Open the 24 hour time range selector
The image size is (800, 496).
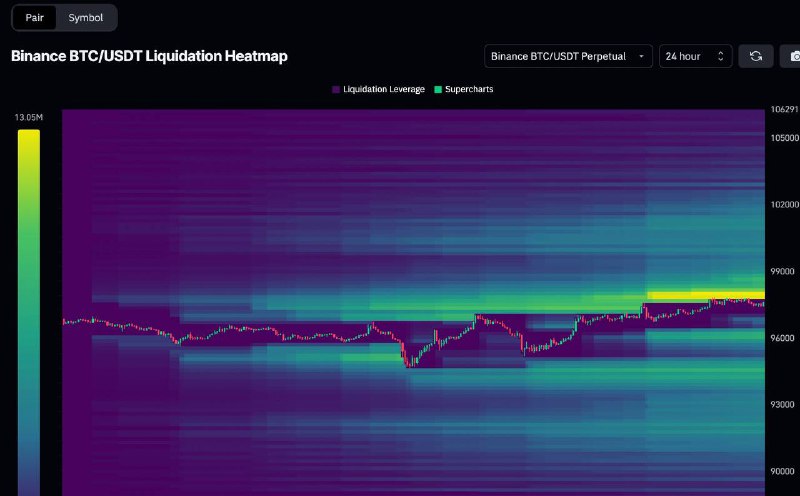696,56
